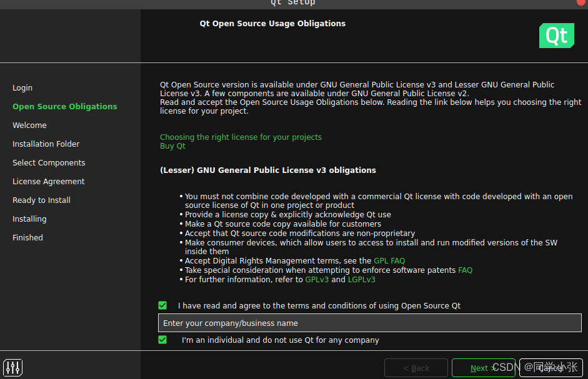Select the Open Source Obligations step
Viewport: 588px width, 379px height.
(x=65, y=107)
